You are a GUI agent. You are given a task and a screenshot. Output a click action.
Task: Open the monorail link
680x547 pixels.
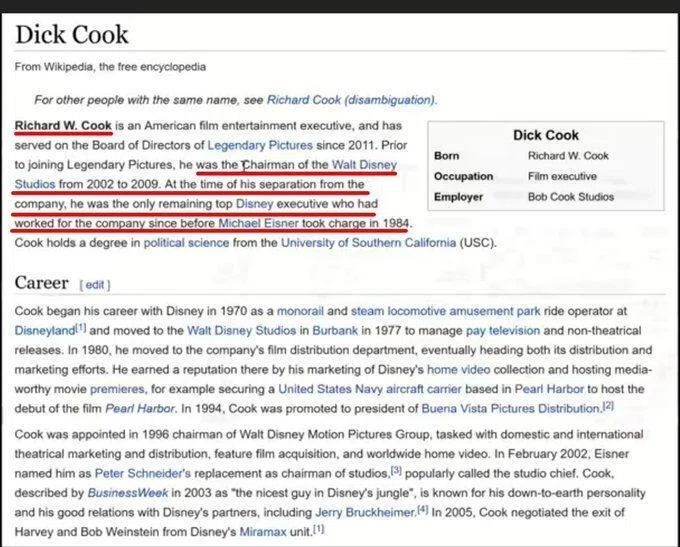click(300, 311)
